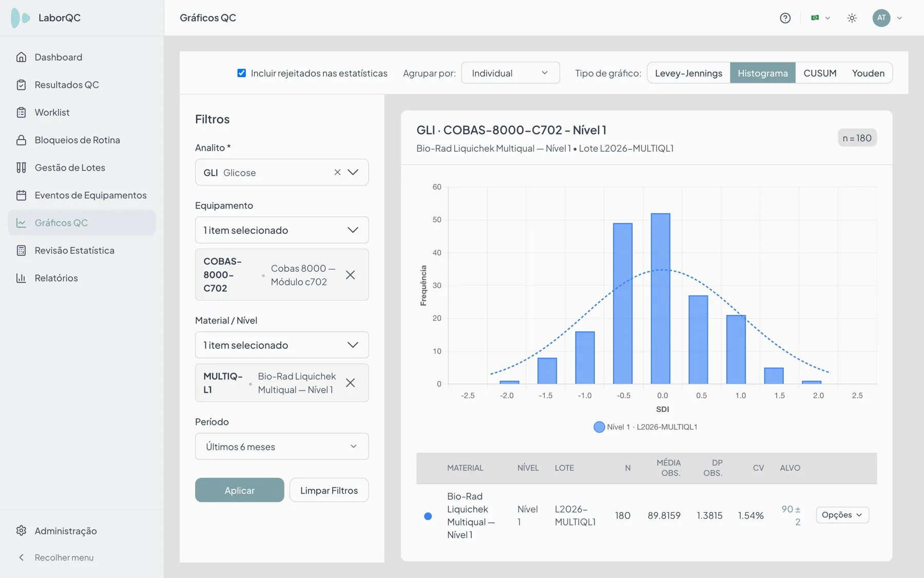This screenshot has height=578, width=924.
Task: Open the 90 ± 2 target link
Action: point(791,515)
